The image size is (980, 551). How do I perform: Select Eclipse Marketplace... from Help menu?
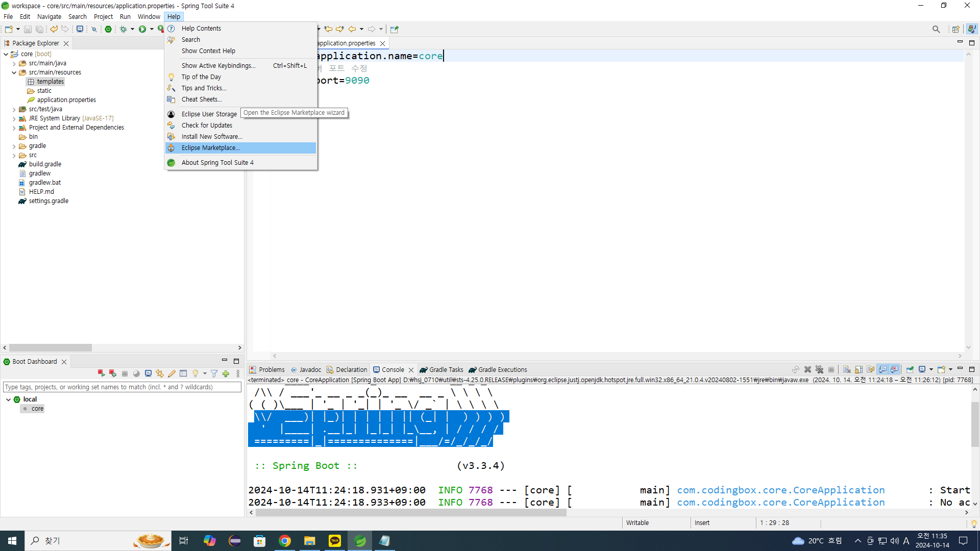click(210, 148)
